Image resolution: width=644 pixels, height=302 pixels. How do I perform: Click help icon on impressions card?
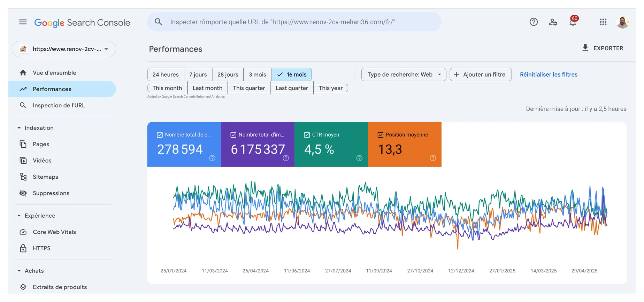(x=286, y=158)
